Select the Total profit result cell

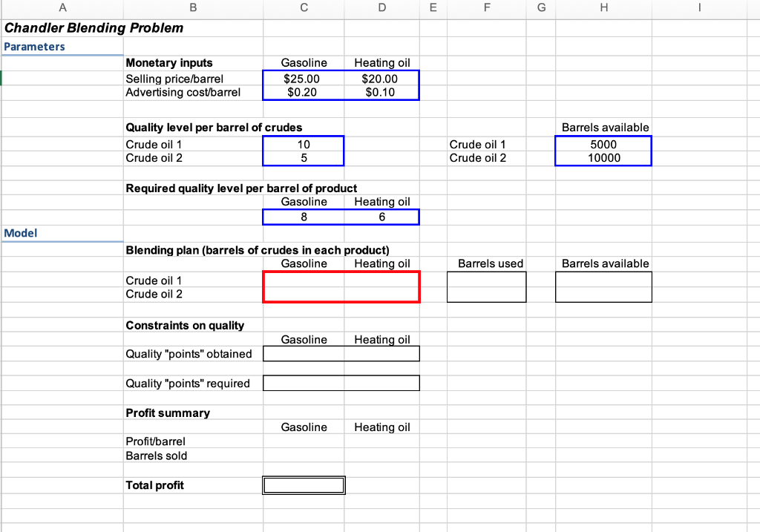point(304,485)
